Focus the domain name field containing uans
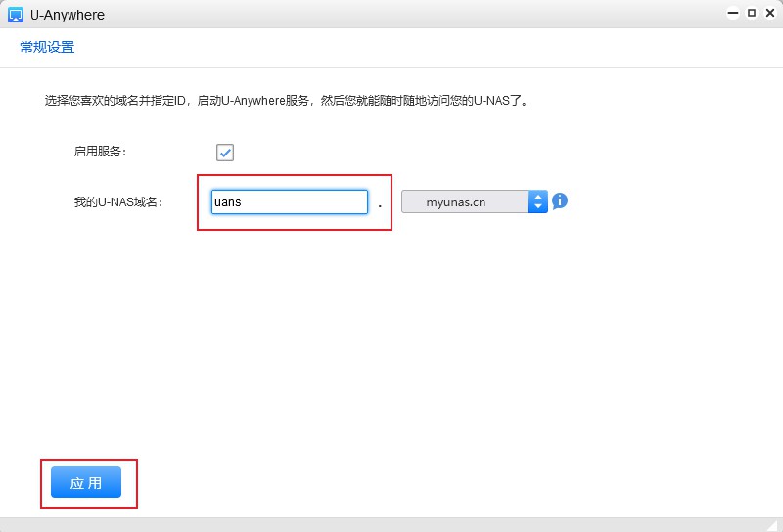The image size is (783, 532). tap(289, 202)
